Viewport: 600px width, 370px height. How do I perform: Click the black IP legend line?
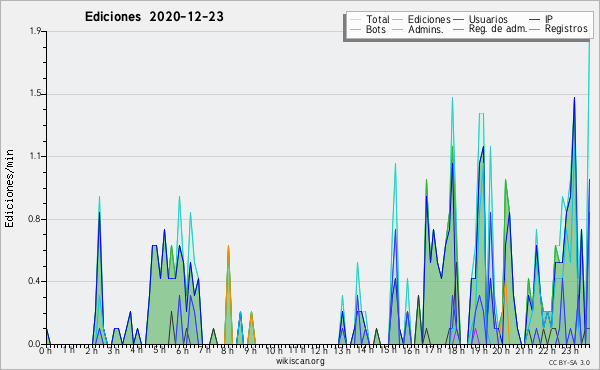coord(535,20)
